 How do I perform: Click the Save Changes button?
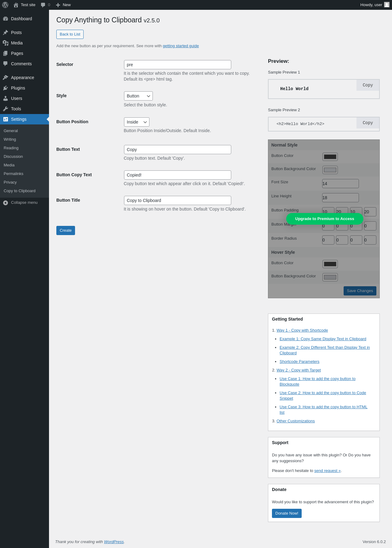tap(360, 291)
